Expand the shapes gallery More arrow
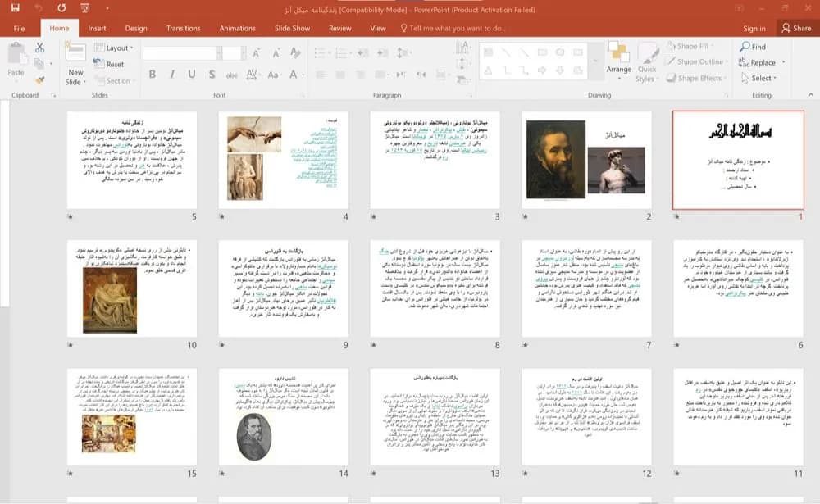 click(x=595, y=61)
